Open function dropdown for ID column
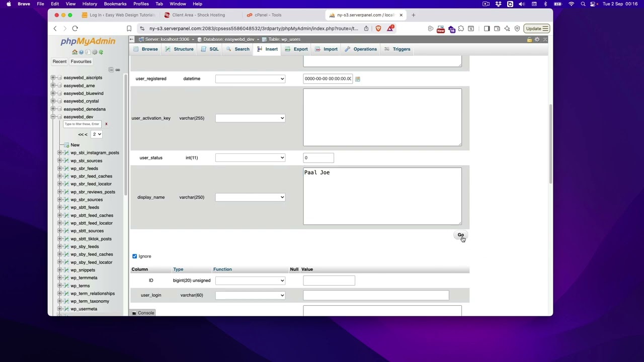Image resolution: width=644 pixels, height=362 pixels. (250, 281)
